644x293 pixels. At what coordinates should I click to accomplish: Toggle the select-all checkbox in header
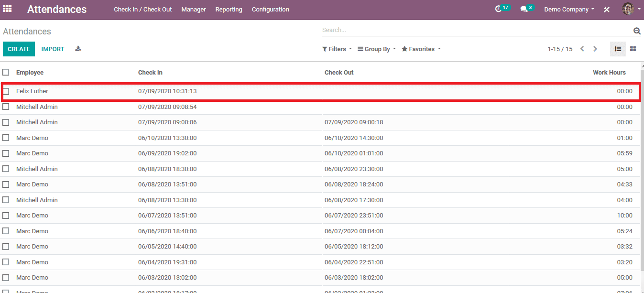(x=6, y=72)
